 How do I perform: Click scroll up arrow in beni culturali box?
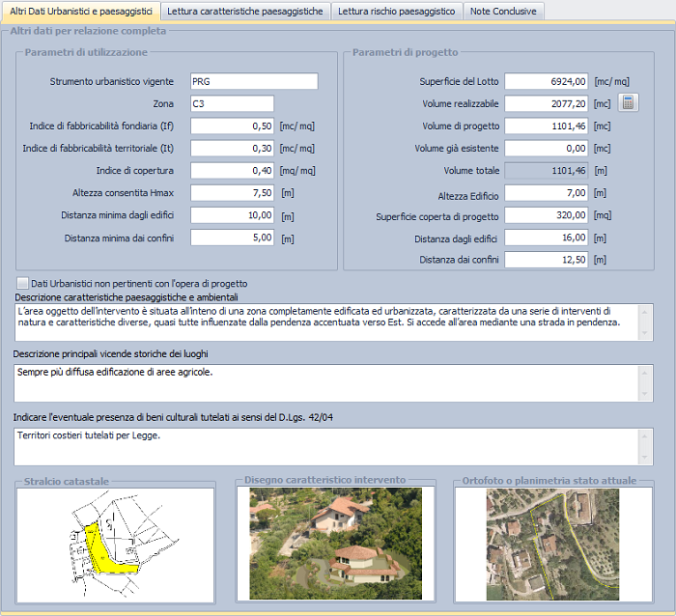pyautogui.click(x=646, y=434)
